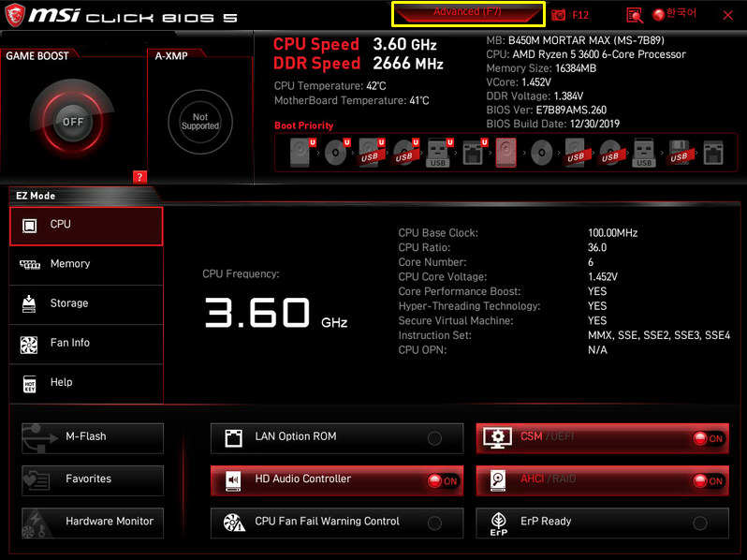Click the AMD Ryzen 5 3600 processor text
The image size is (747, 560).
point(599,54)
